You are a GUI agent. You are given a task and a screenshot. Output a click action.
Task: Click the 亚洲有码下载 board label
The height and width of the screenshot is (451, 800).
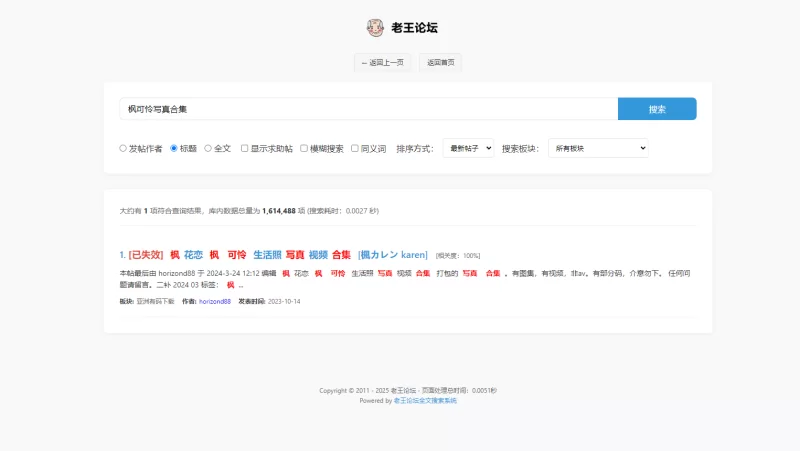(x=155, y=301)
